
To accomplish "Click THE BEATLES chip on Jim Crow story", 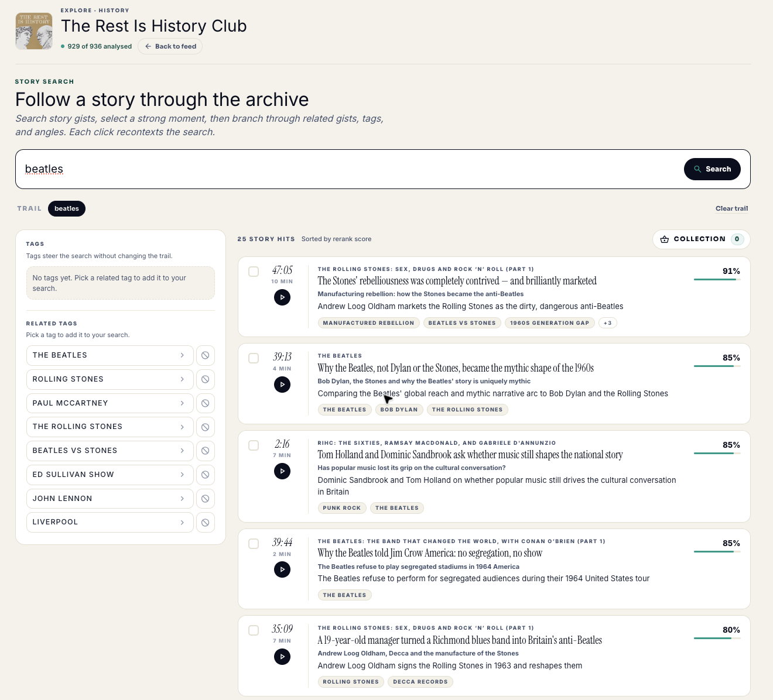I will [x=344, y=595].
